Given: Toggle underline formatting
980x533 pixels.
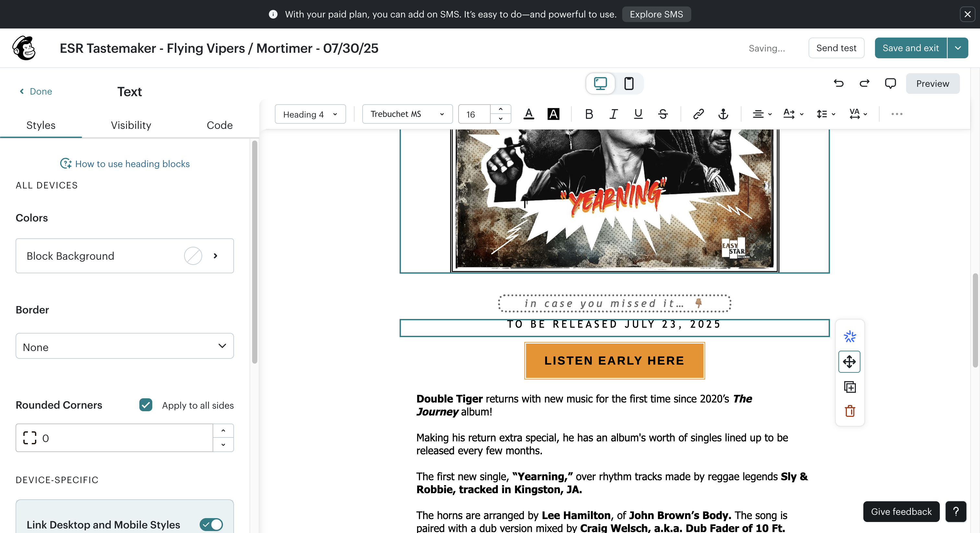Looking at the screenshot, I should click(x=638, y=114).
